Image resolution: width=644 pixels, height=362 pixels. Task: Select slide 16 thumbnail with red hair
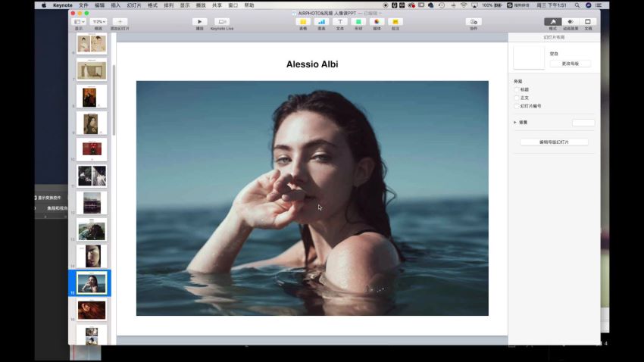(92, 310)
